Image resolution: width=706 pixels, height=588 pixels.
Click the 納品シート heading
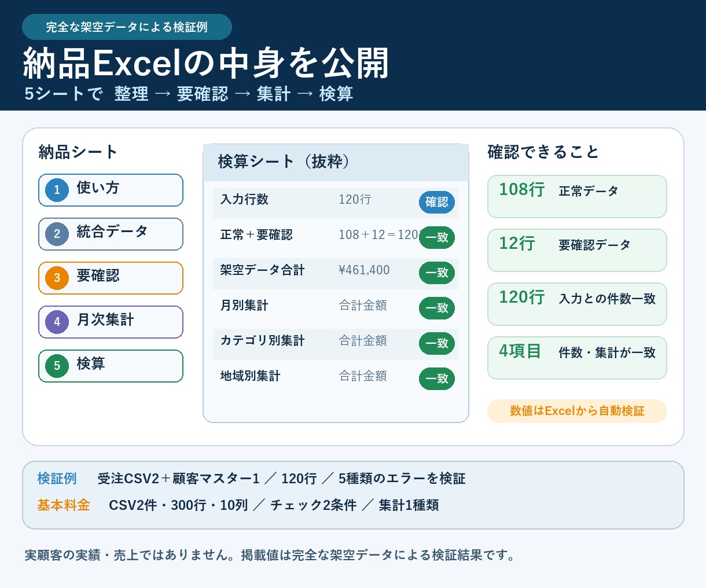(x=78, y=152)
